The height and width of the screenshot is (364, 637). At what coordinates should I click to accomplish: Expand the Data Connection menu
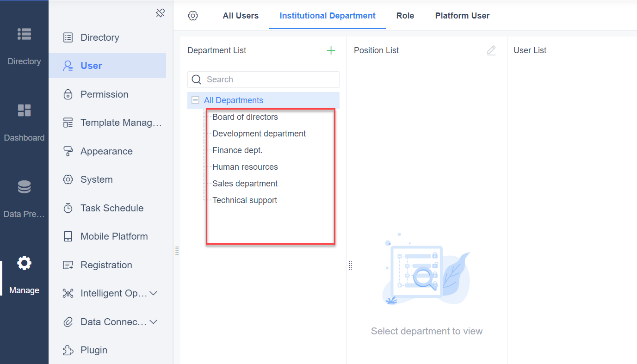(110, 321)
